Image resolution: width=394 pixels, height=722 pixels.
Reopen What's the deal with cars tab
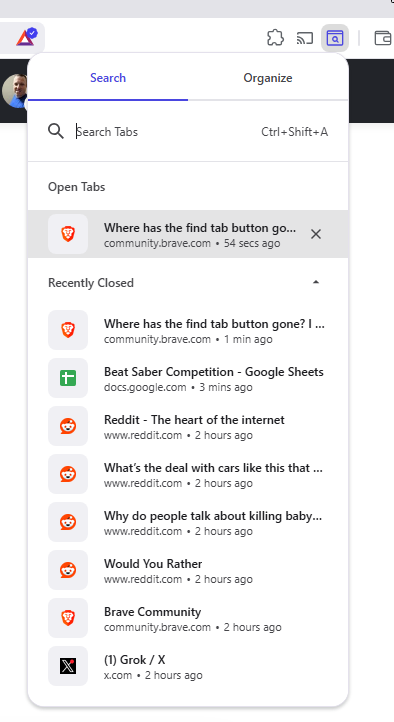[x=188, y=474]
